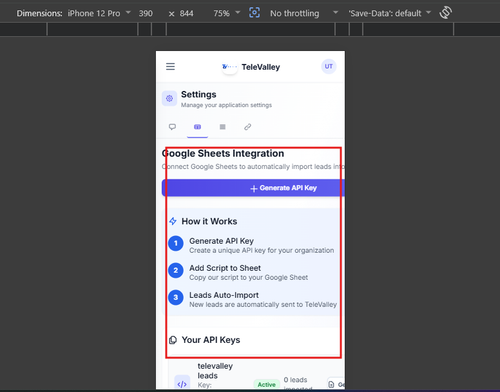Click the copy icon beside Your API Keys
The height and width of the screenshot is (392, 500).
(173, 340)
